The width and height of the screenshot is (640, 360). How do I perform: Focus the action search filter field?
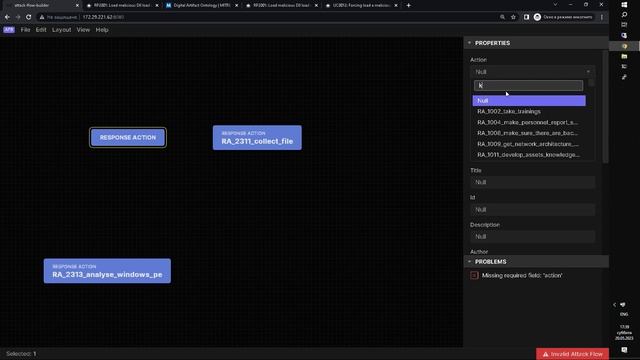click(529, 85)
